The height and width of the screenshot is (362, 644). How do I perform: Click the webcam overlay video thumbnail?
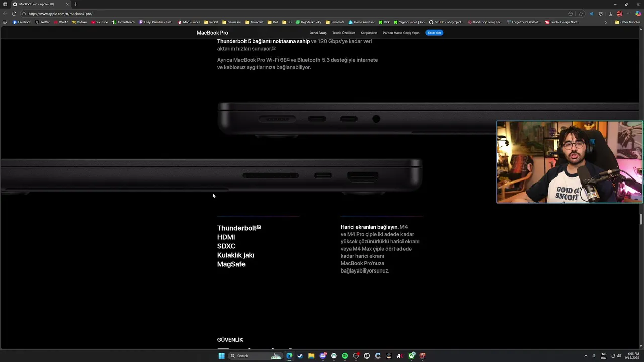(570, 162)
